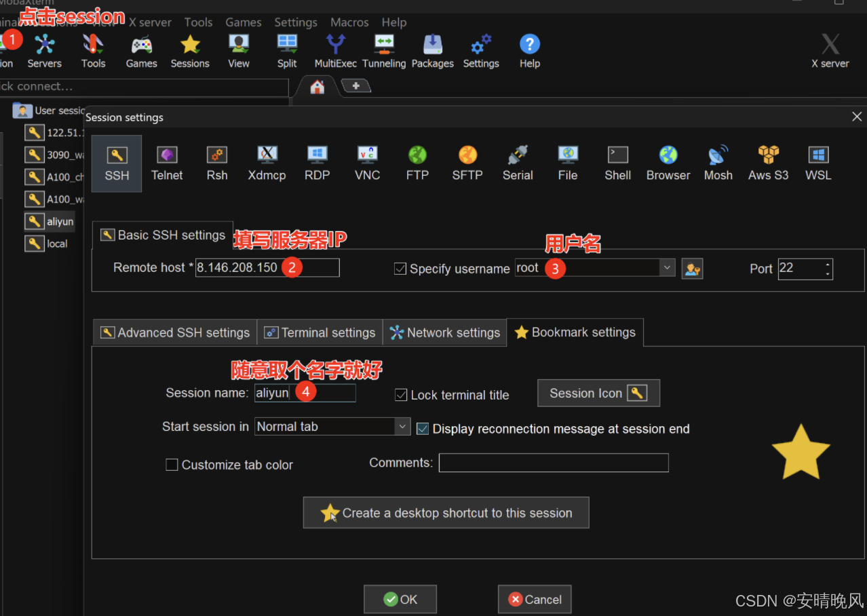The image size is (867, 616).
Task: Open the Sessions star icon
Action: click(x=190, y=52)
